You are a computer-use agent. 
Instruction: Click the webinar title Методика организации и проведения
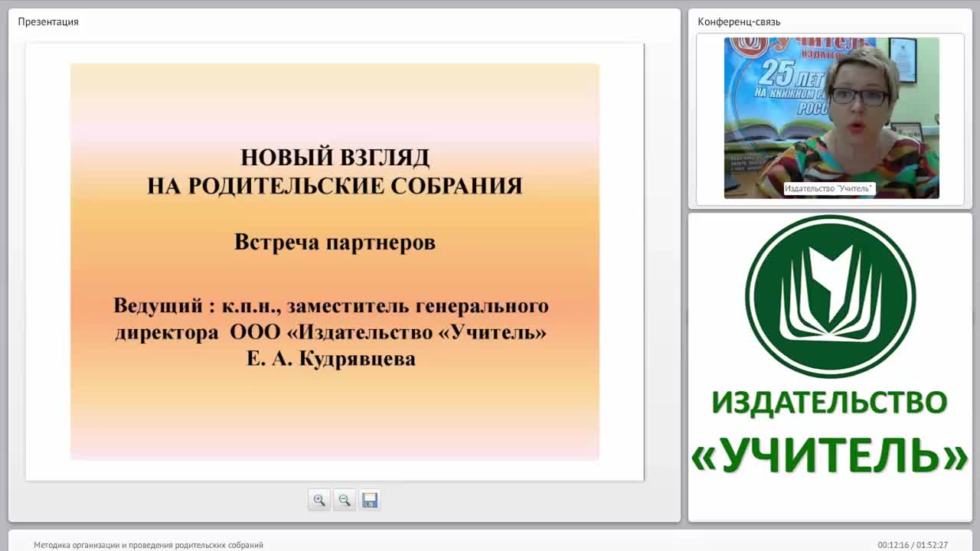(149, 545)
